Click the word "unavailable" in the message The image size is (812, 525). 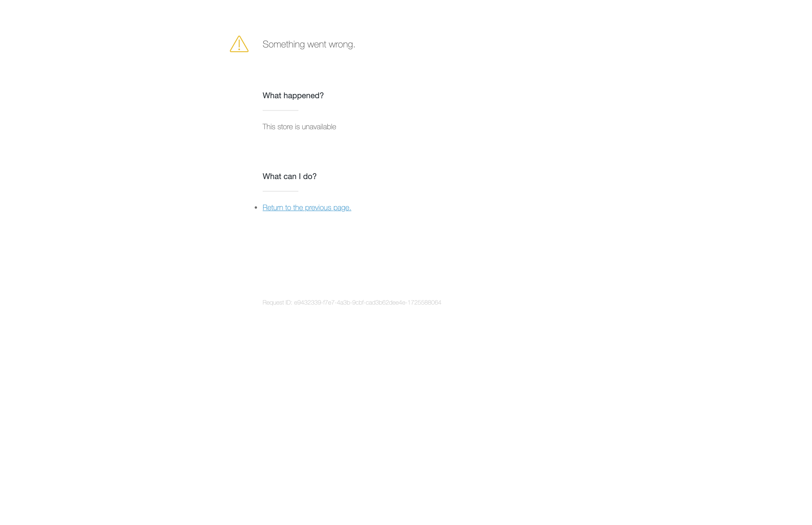319,126
